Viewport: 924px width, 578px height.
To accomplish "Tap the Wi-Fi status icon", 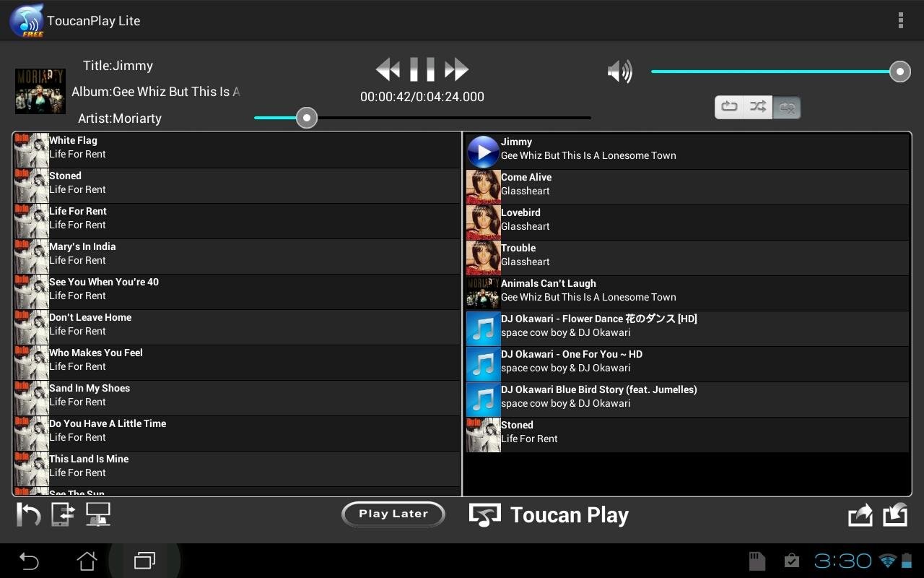I will [887, 561].
